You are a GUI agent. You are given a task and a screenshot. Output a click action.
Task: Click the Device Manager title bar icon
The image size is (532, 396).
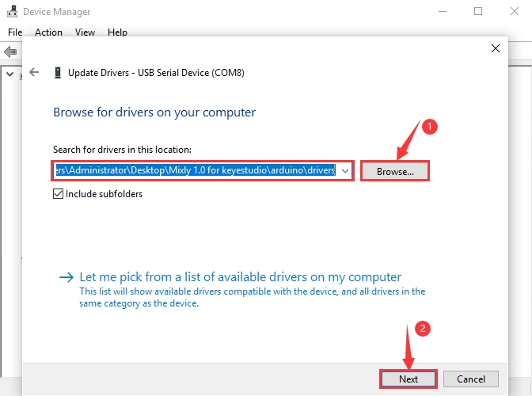click(12, 11)
